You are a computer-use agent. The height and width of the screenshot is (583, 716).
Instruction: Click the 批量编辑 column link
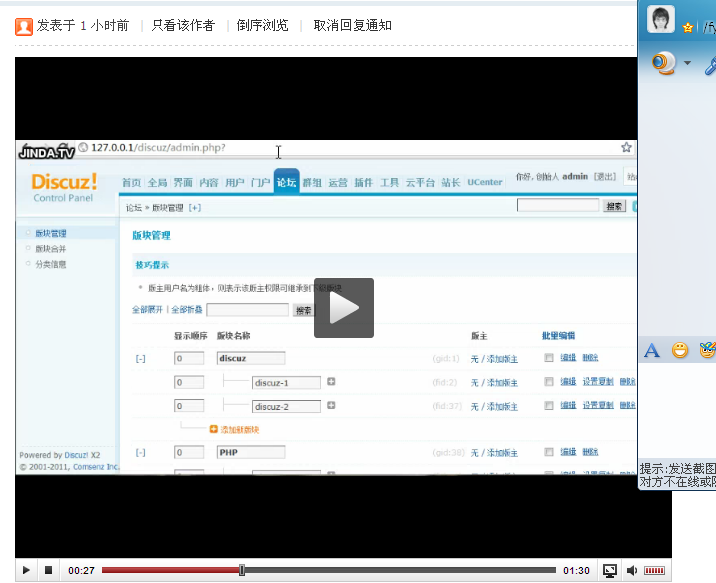click(x=558, y=336)
